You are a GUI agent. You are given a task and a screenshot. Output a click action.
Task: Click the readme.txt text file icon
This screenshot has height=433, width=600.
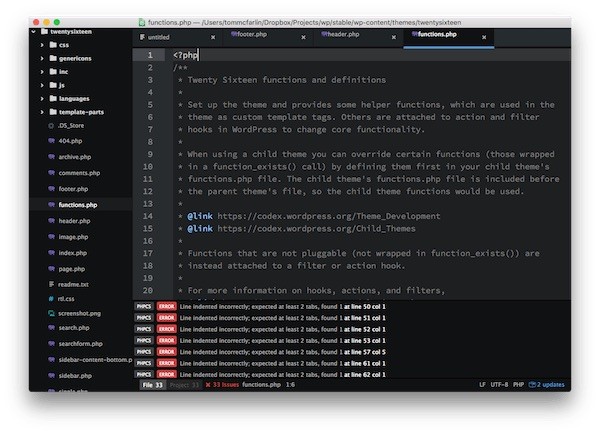(51, 284)
